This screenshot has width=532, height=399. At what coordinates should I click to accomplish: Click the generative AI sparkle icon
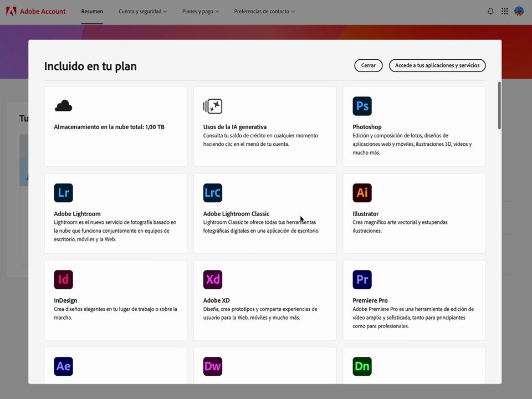(x=213, y=106)
